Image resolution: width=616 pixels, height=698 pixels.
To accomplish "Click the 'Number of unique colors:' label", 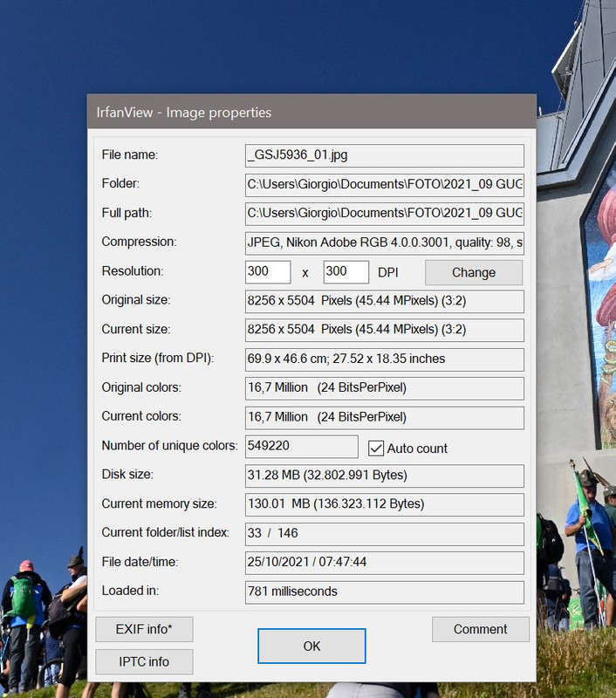I will [169, 445].
